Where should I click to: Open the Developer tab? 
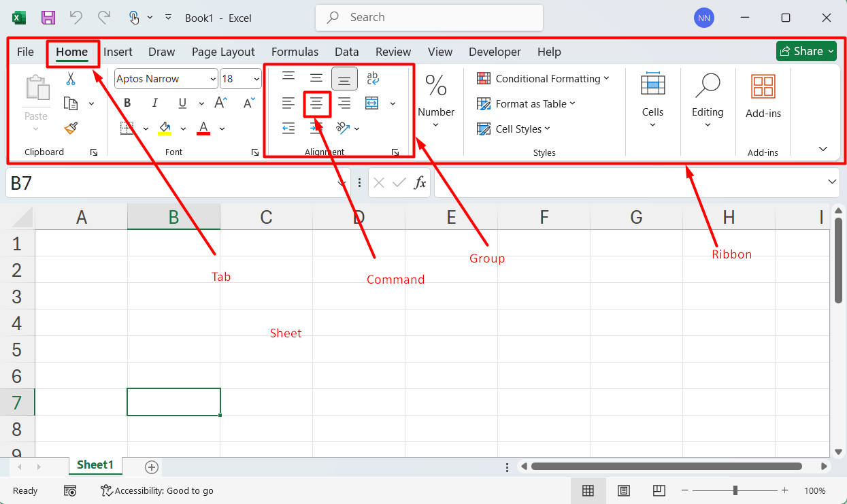(x=495, y=52)
